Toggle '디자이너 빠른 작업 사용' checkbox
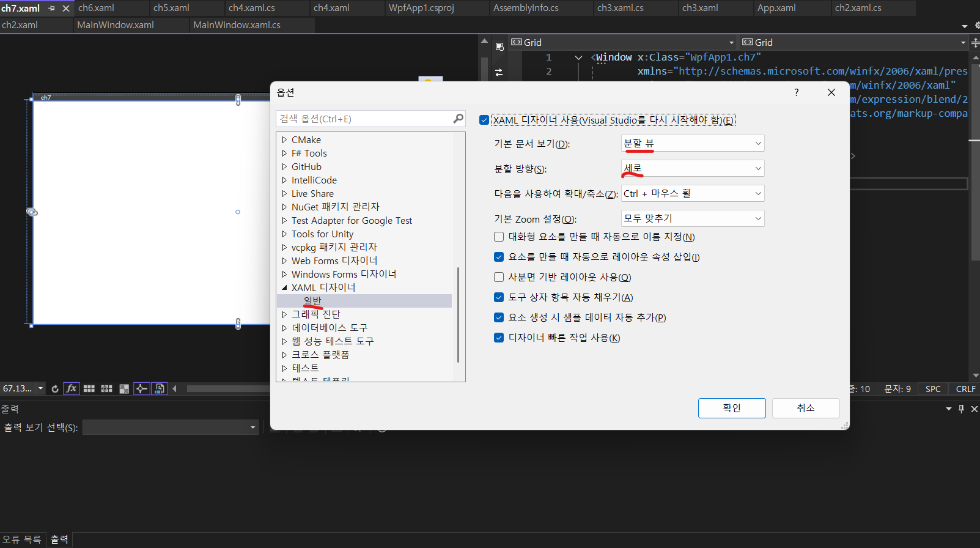The height and width of the screenshot is (548, 980). [499, 338]
